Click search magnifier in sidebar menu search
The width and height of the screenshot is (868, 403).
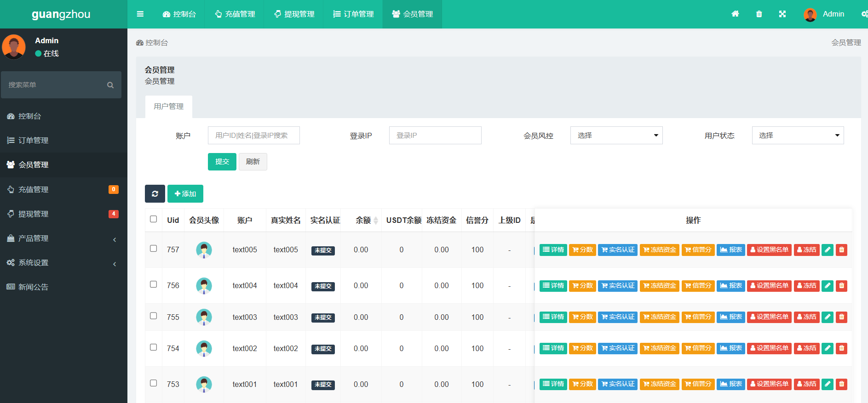(x=110, y=85)
